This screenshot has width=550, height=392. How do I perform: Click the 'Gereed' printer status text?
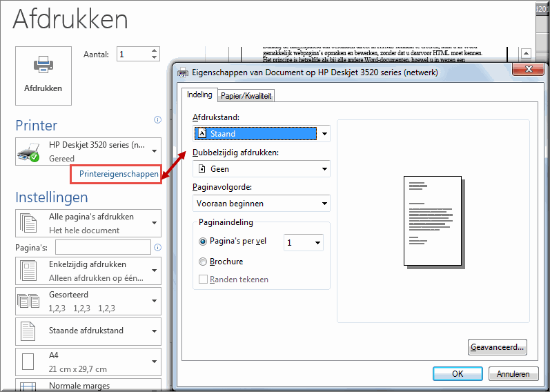[x=61, y=159]
